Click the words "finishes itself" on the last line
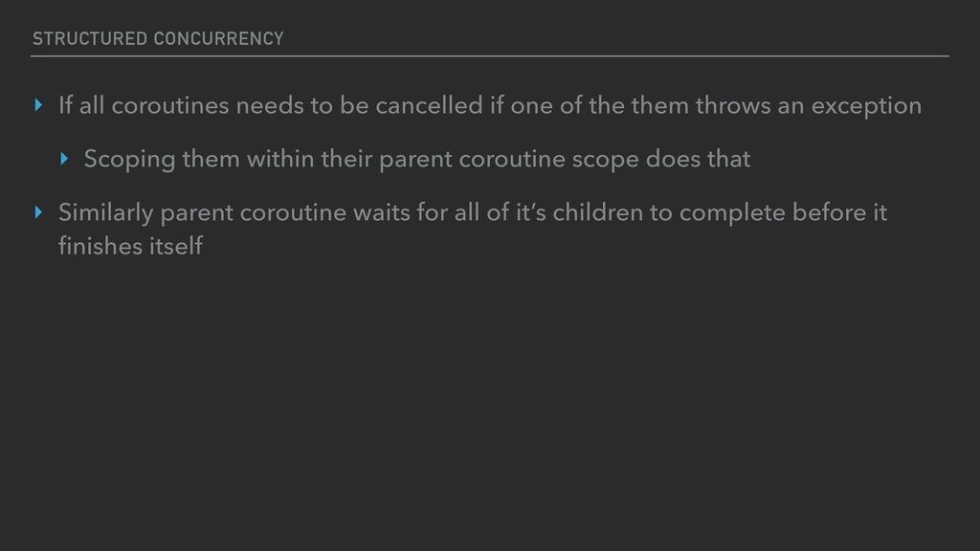The height and width of the screenshot is (551, 980). pyautogui.click(x=130, y=246)
